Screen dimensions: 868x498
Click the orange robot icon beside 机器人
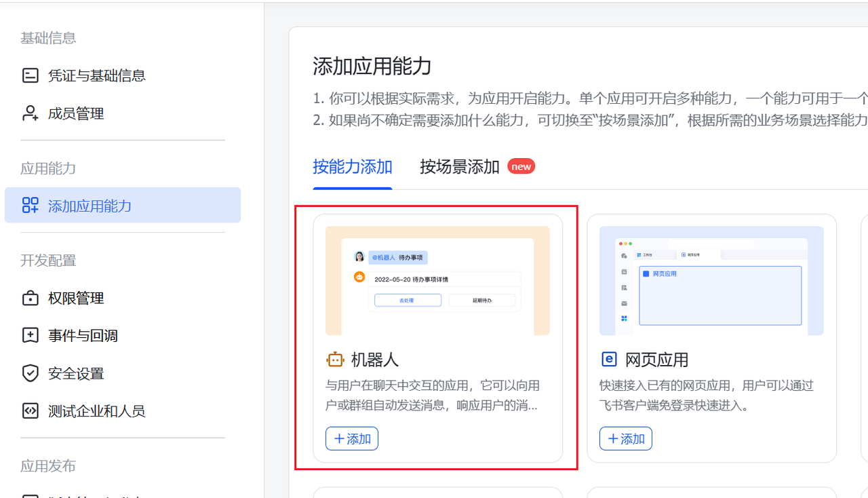pyautogui.click(x=335, y=360)
